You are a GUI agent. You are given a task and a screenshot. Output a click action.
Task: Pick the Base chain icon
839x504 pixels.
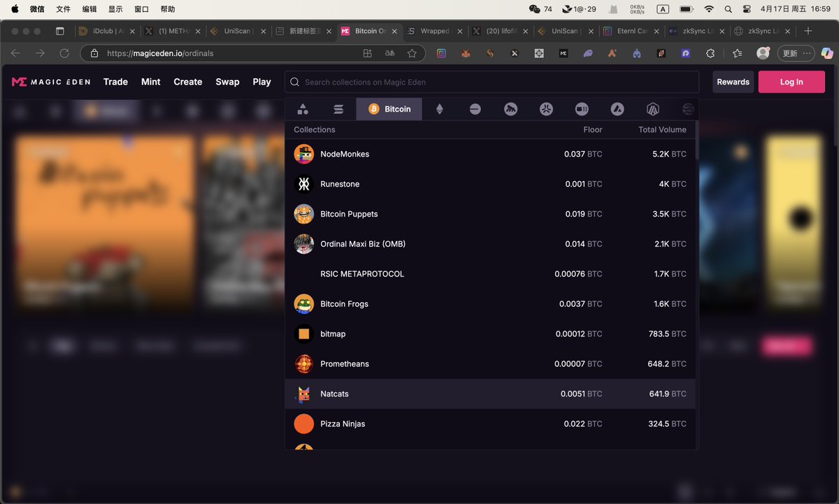pos(475,109)
